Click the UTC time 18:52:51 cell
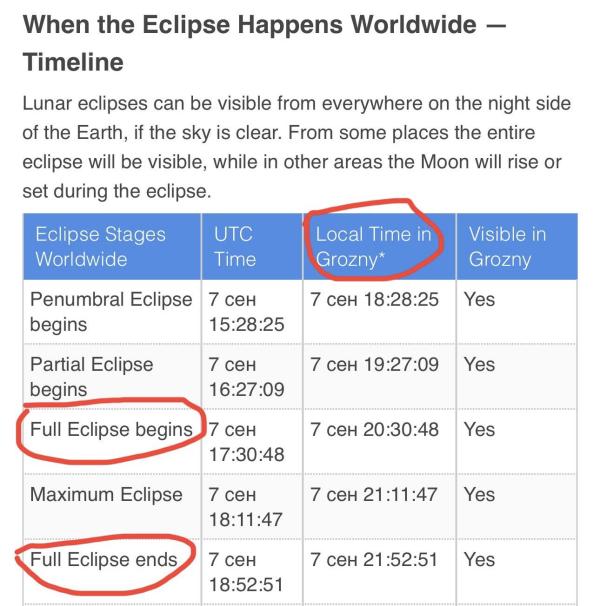The height and width of the screenshot is (606, 600). 245,572
